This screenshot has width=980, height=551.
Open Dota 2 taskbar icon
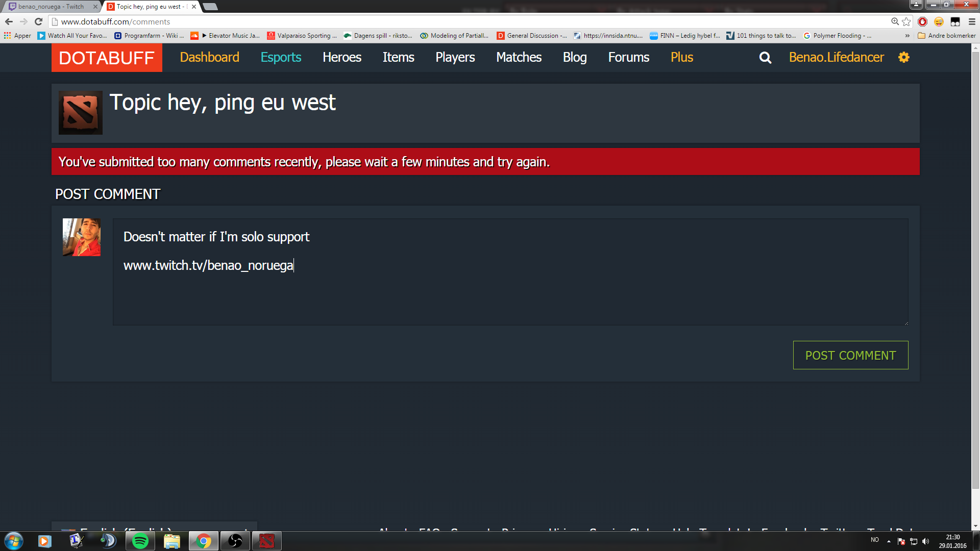tap(266, 541)
